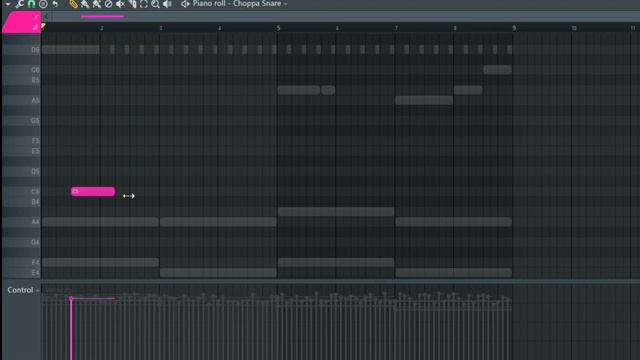
Task: Open the wrench Tools menu
Action: 19,4
